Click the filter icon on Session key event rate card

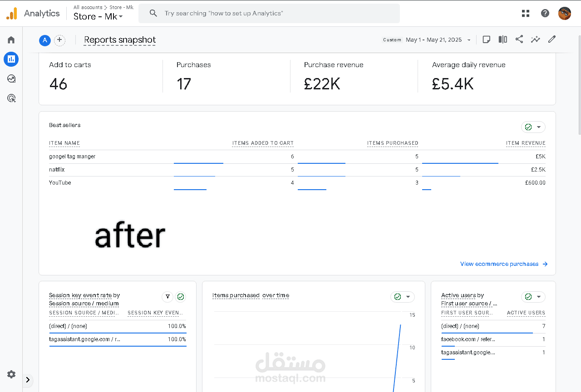click(167, 297)
